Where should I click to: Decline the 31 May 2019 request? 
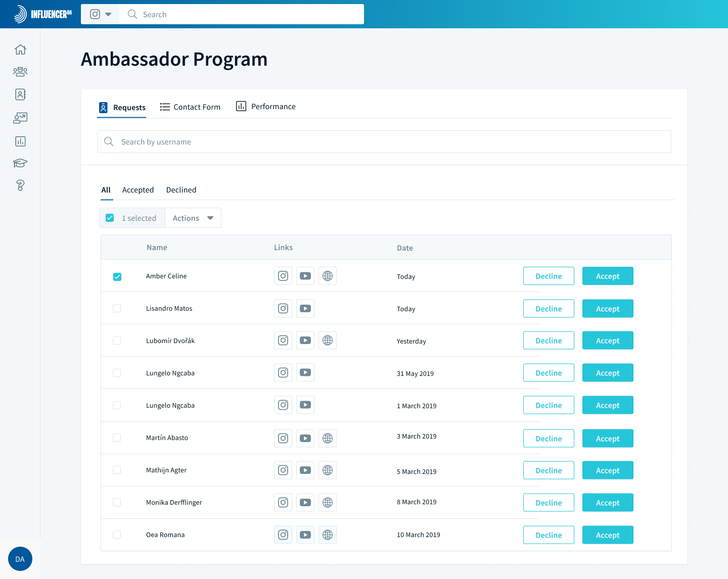(549, 373)
